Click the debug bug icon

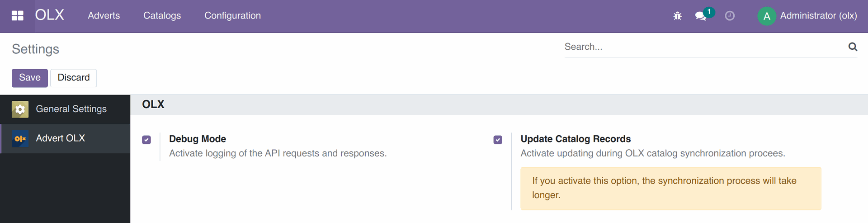pyautogui.click(x=677, y=16)
